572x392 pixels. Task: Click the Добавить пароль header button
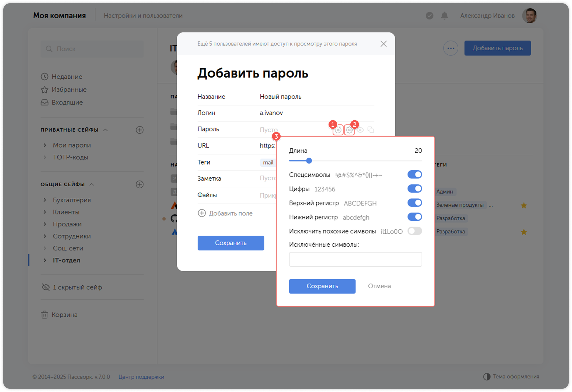click(498, 48)
